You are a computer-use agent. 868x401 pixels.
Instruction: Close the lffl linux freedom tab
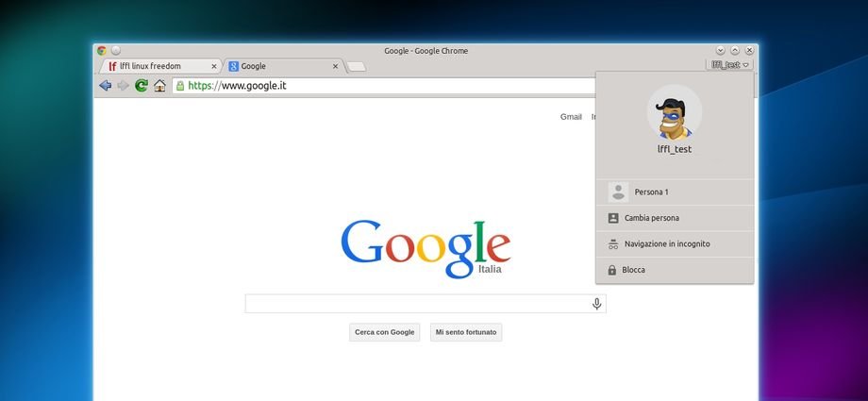coord(213,67)
